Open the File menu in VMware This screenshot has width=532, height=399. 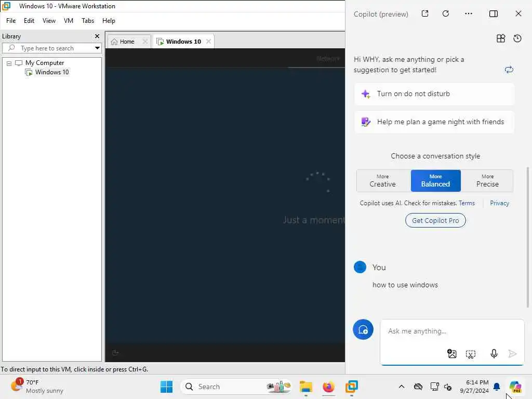point(11,21)
